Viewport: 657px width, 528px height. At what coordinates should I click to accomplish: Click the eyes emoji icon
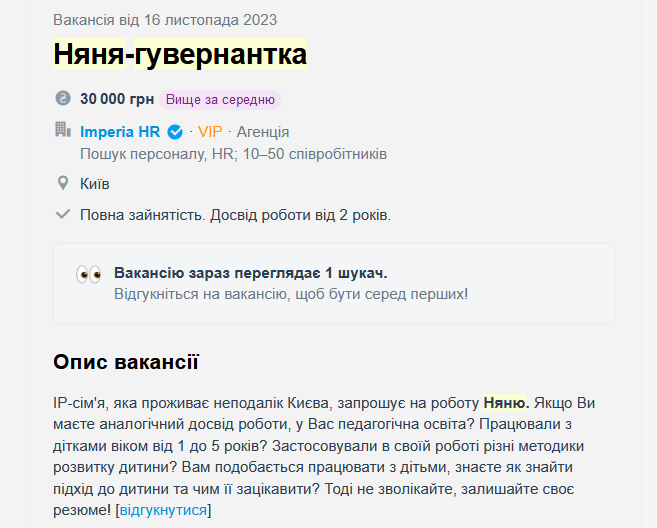(x=89, y=274)
